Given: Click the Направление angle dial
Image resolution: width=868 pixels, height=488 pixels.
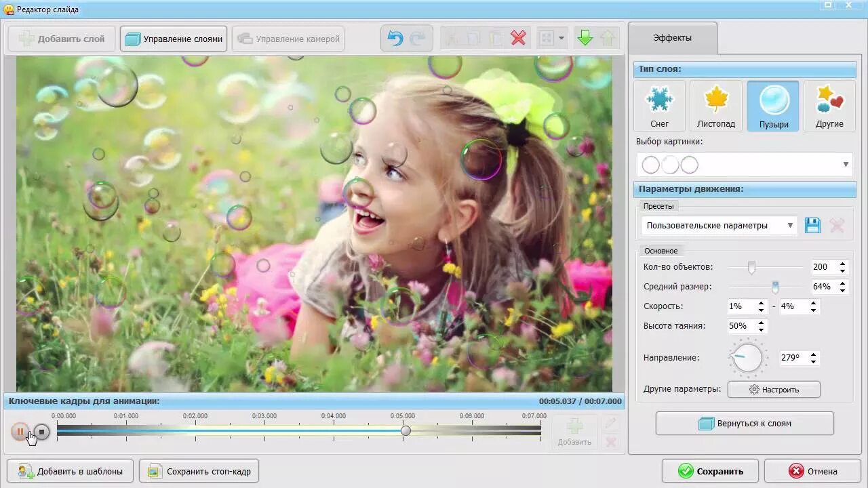Looking at the screenshot, I should [x=747, y=357].
